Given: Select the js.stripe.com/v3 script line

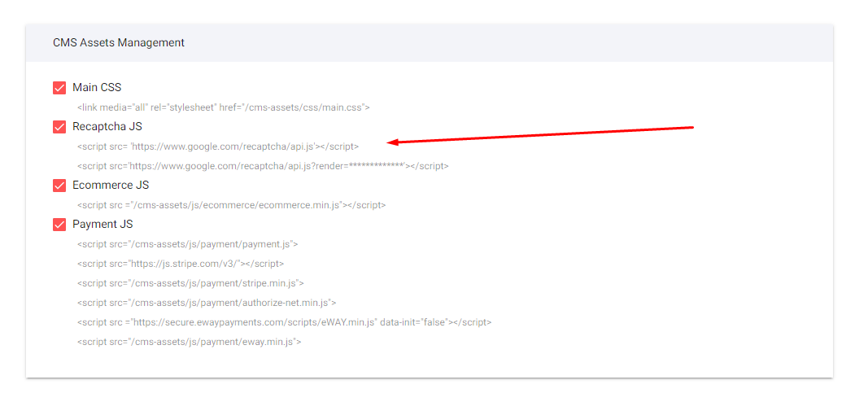Looking at the screenshot, I should point(181,264).
